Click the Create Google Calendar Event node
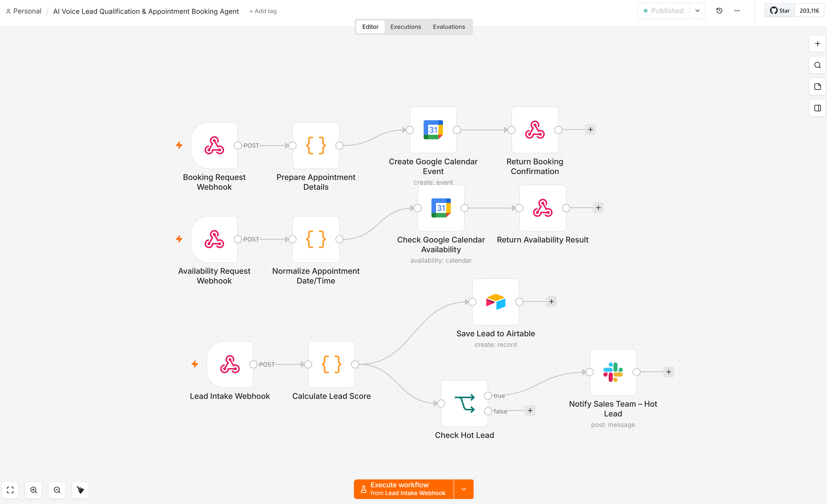Viewport: 827px width, 504px height. (433, 130)
